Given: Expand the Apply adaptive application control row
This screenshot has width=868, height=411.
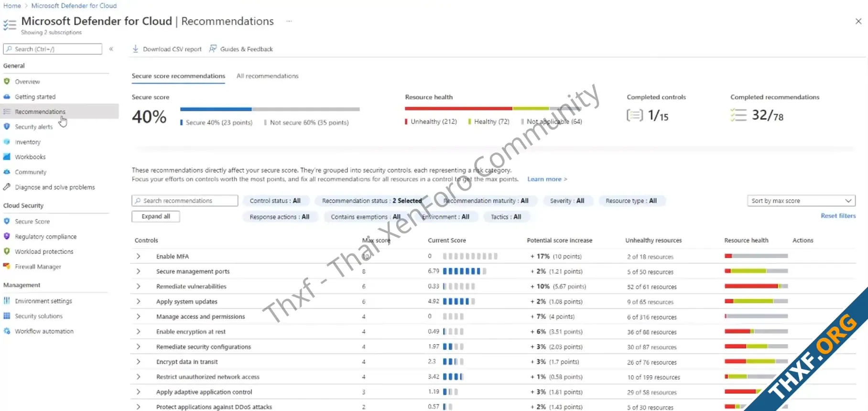Looking at the screenshot, I should [138, 392].
